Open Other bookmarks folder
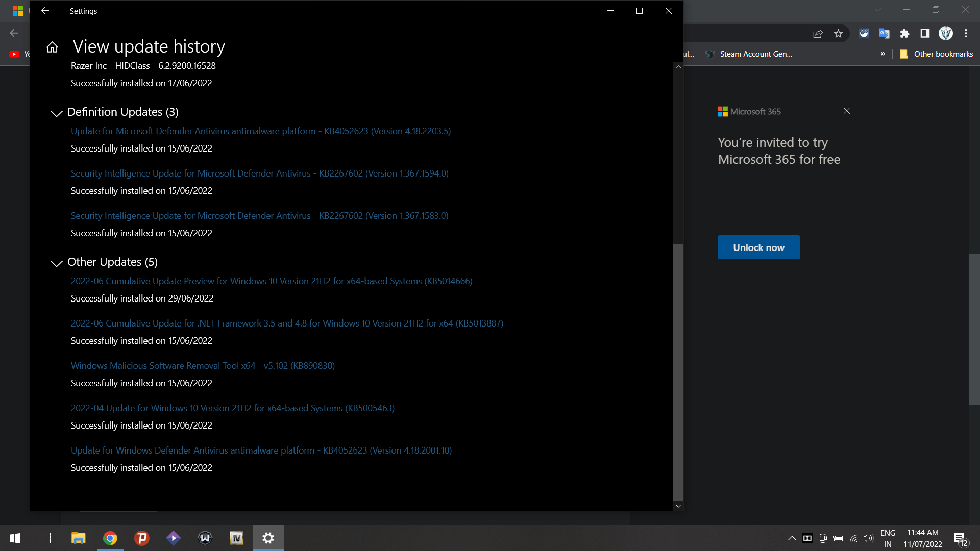Image resolution: width=980 pixels, height=551 pixels. (x=937, y=54)
